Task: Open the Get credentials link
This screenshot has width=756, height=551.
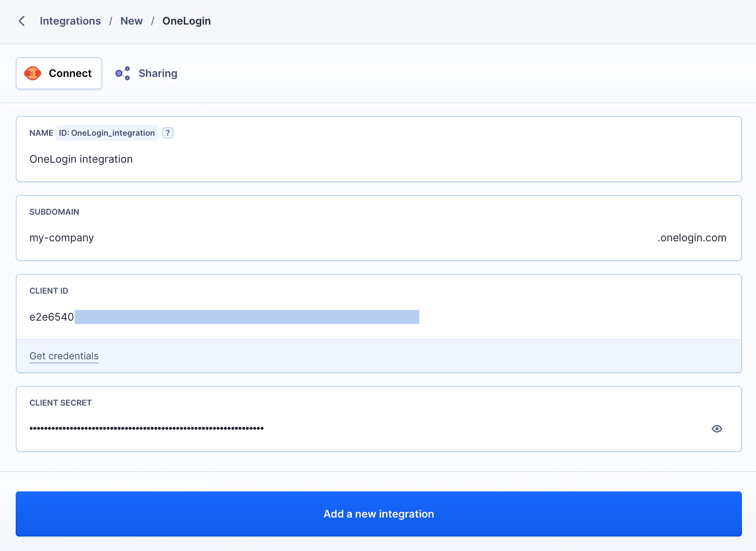Action: click(x=64, y=356)
